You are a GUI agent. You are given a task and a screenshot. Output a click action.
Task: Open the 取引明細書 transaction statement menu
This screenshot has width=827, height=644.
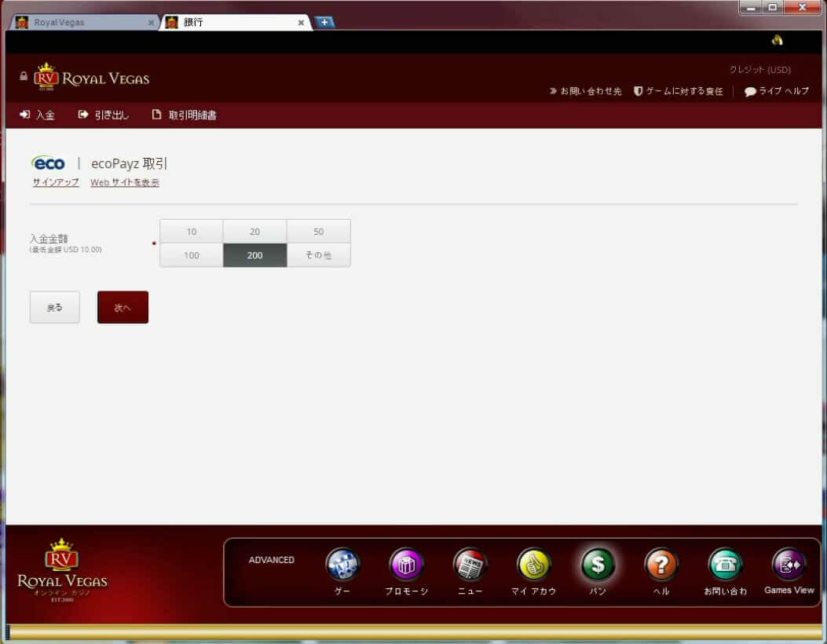pos(185,115)
